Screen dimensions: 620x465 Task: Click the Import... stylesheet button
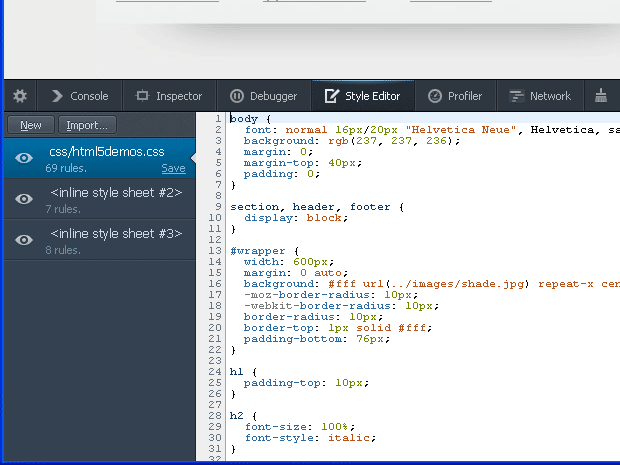87,125
